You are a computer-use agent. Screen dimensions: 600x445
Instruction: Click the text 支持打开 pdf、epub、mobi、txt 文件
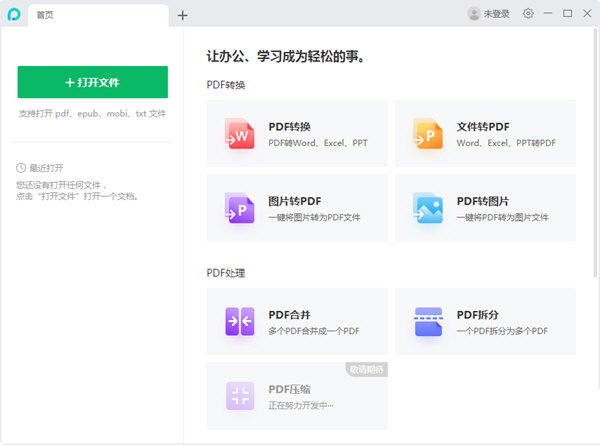92,113
